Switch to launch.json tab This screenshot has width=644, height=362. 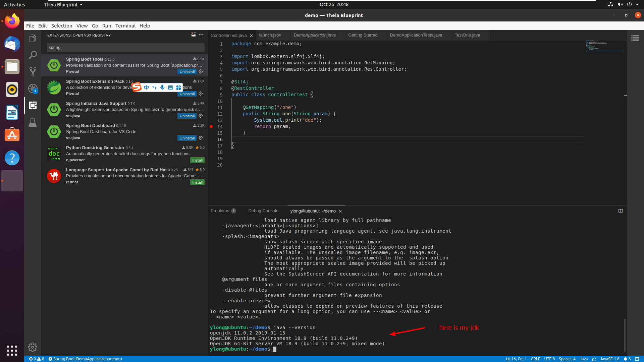tap(270, 35)
